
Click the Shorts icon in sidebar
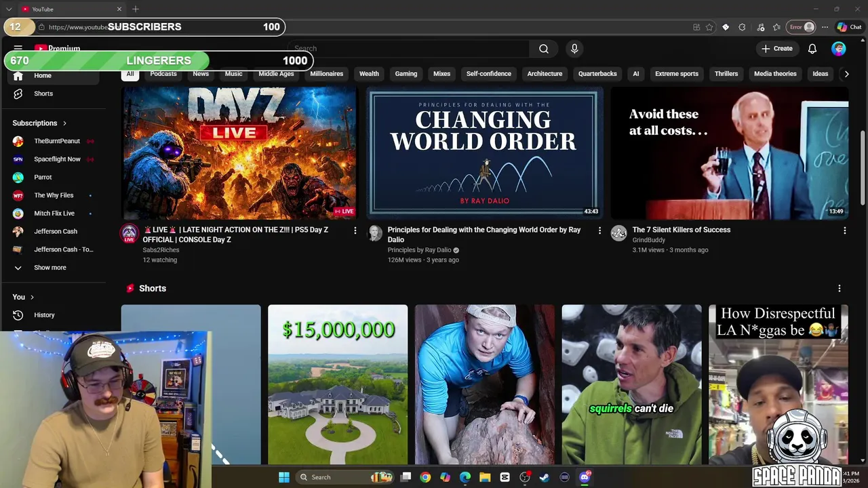[18, 94]
